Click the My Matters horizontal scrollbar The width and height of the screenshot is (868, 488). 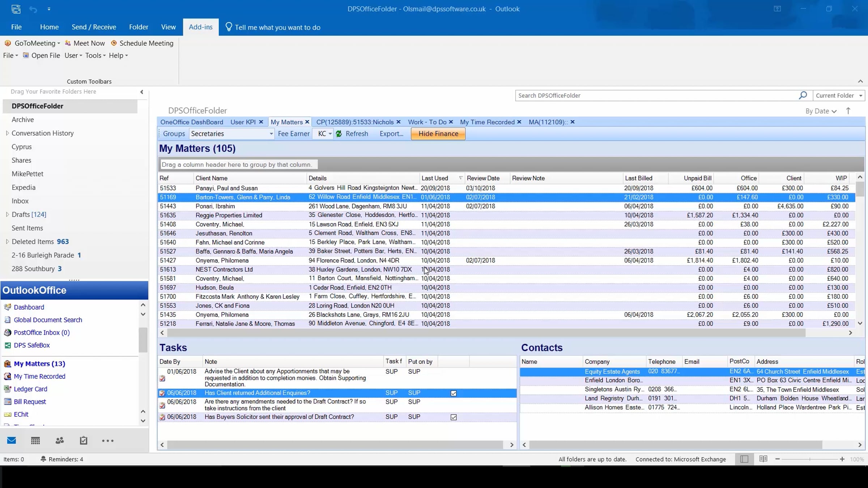[x=486, y=333]
